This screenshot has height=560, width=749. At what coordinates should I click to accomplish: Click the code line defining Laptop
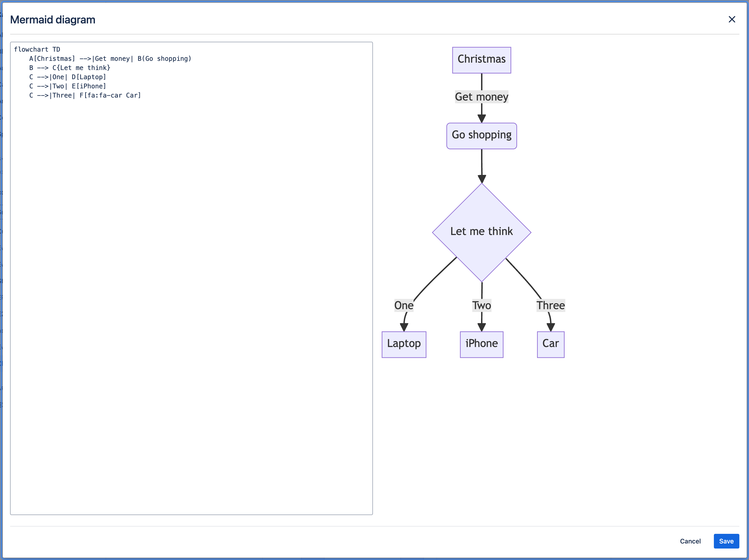(68, 77)
